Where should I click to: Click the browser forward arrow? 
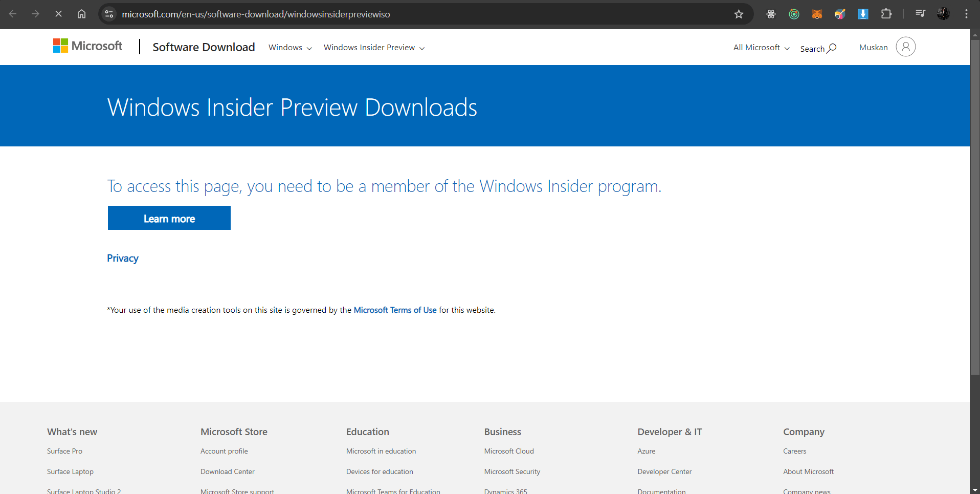[x=35, y=14]
